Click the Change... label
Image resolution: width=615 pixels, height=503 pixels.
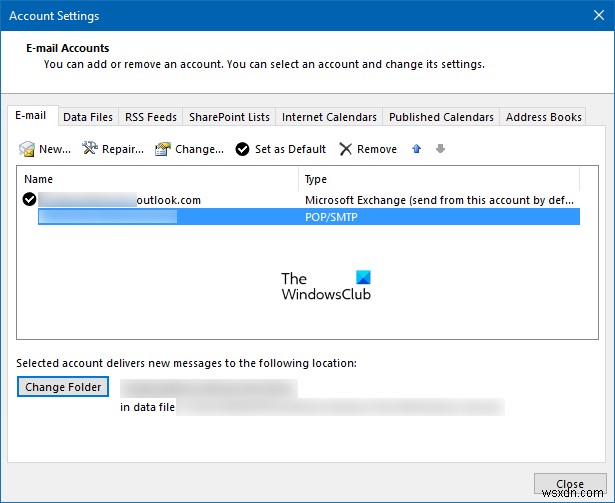point(199,149)
